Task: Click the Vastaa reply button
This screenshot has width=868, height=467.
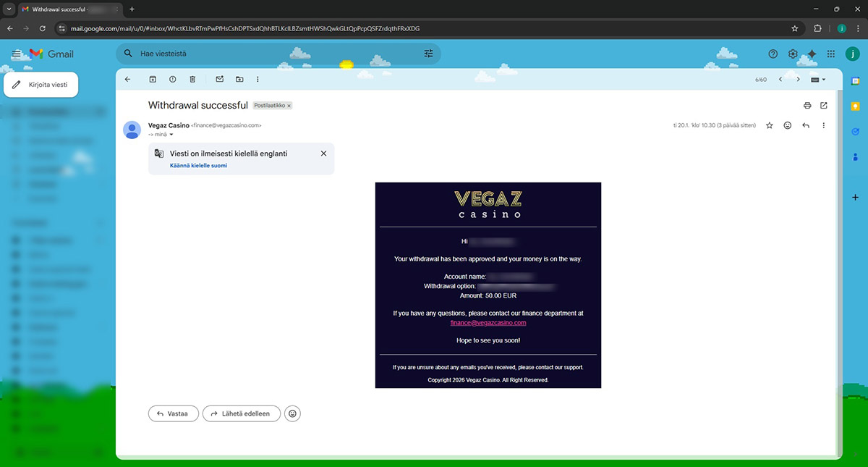Action: click(x=173, y=413)
